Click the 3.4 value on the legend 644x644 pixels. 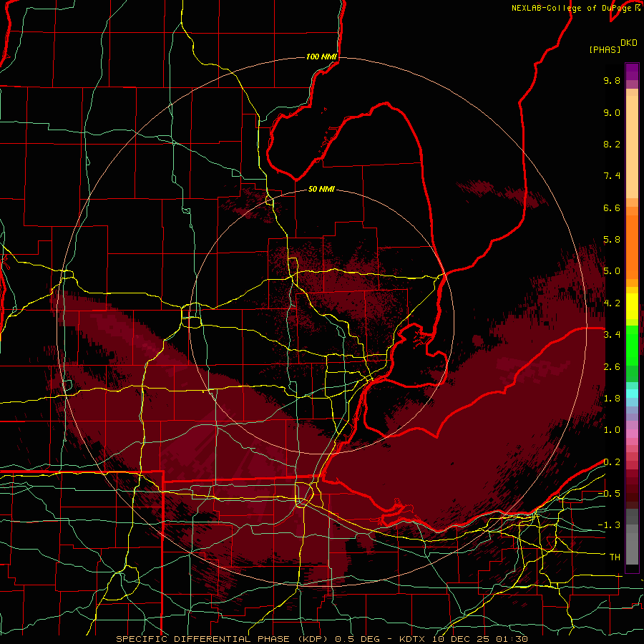point(612,335)
